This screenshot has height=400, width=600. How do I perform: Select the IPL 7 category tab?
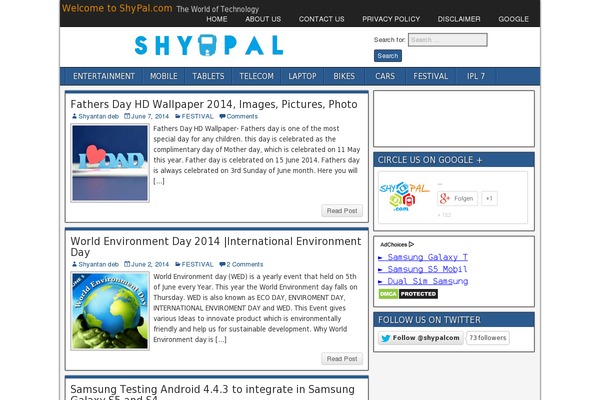(476, 76)
